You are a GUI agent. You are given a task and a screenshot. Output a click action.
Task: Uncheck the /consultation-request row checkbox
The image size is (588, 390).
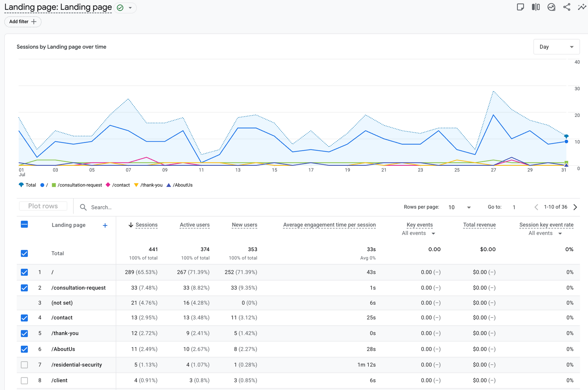tap(24, 288)
